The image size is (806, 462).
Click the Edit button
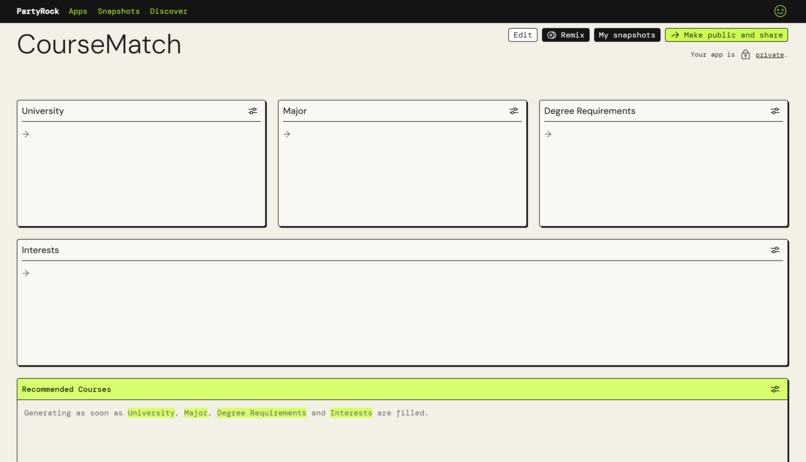tap(523, 35)
